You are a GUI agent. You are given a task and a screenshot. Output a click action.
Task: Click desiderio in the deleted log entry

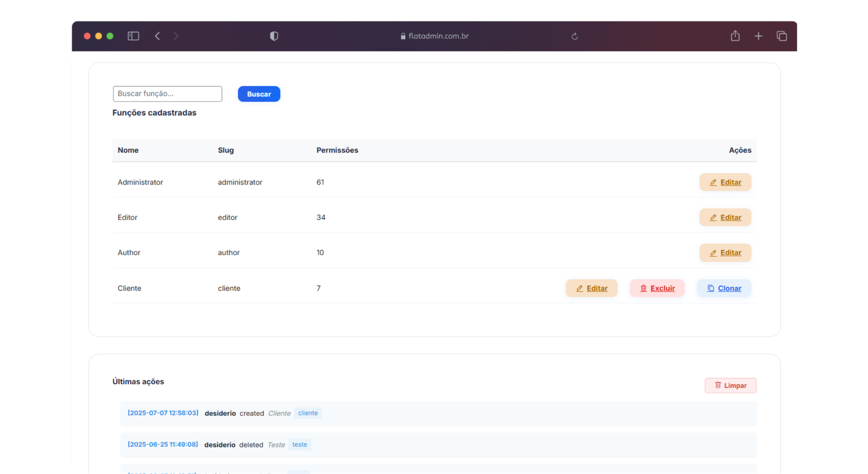[220, 445]
